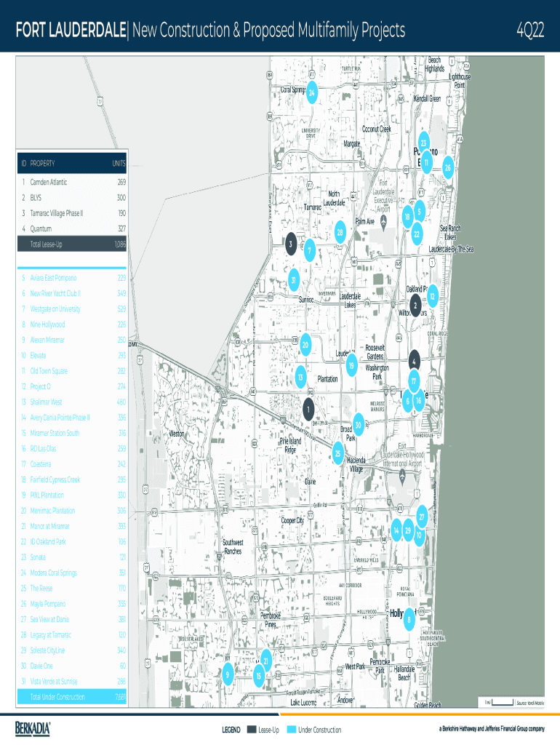Click the Berkadia logo in footer
This screenshot has width=560, height=745.
(x=33, y=728)
